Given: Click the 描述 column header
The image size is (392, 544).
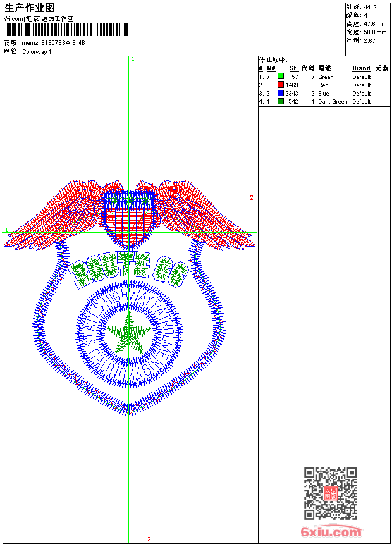Looking at the screenshot, I should click(325, 68).
